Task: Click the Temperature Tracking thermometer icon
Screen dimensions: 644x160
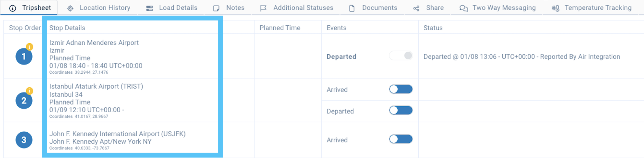Action: click(555, 9)
